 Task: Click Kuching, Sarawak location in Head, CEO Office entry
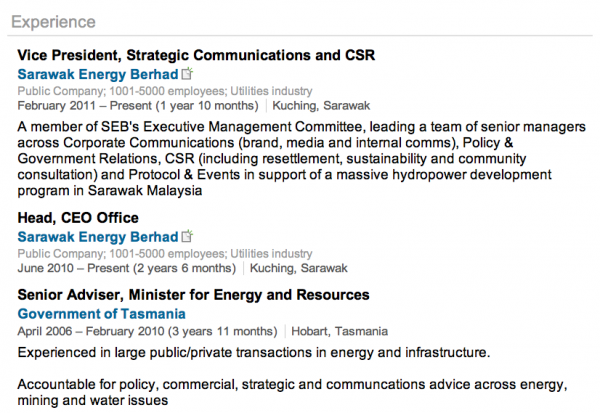(298, 268)
